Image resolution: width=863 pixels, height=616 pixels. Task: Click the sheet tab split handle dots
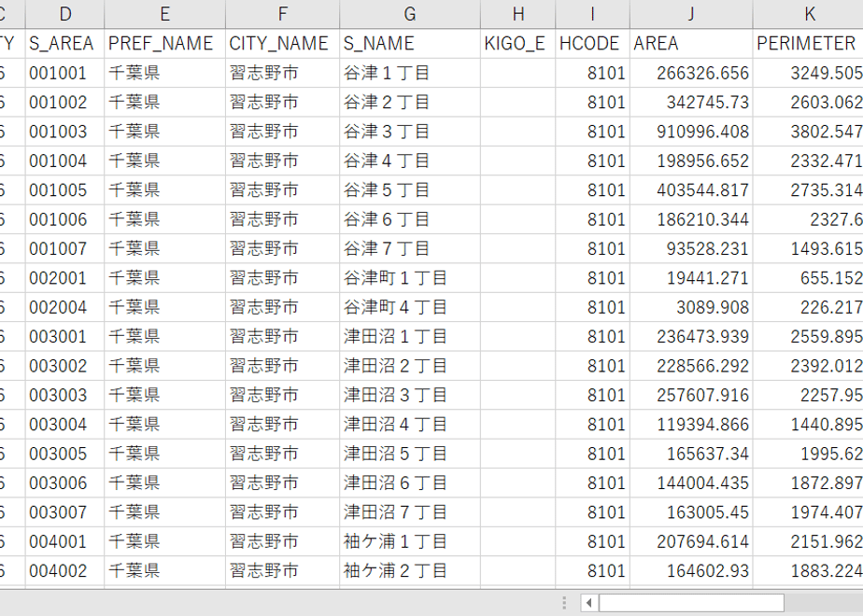pos(564,603)
